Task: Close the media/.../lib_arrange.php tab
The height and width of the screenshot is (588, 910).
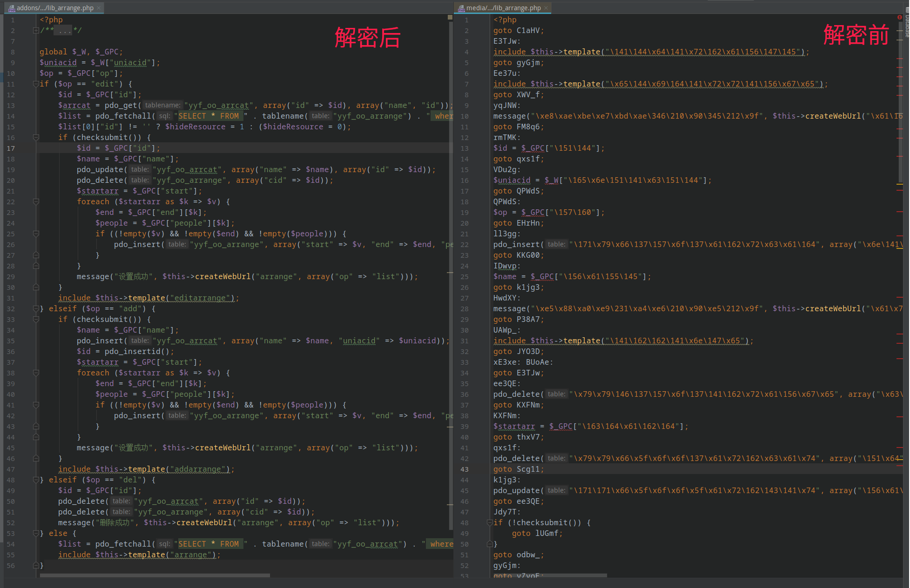Action: (x=546, y=7)
